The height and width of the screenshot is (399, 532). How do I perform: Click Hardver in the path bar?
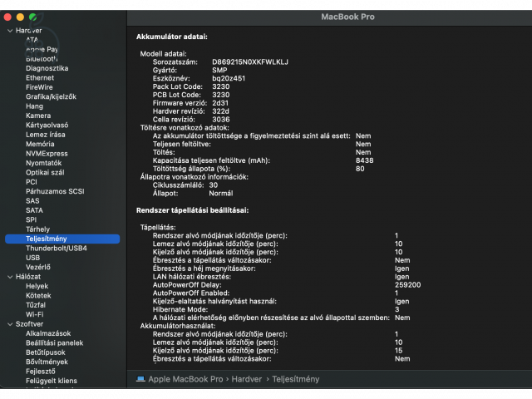[x=247, y=379]
